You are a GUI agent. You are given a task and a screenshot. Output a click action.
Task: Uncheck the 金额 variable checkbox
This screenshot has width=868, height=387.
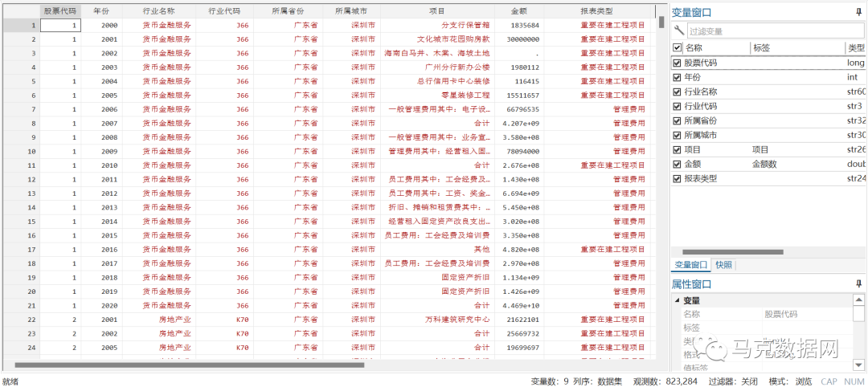pos(677,165)
